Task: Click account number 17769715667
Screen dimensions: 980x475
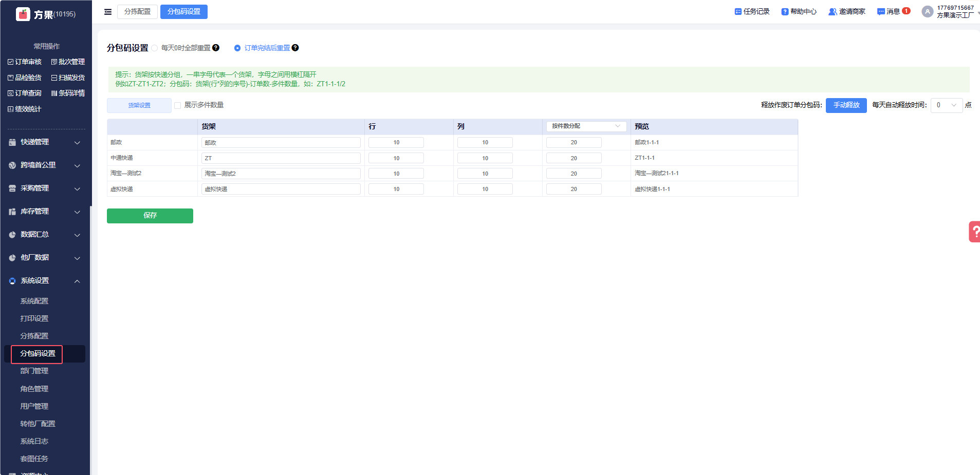Action: coord(955,8)
